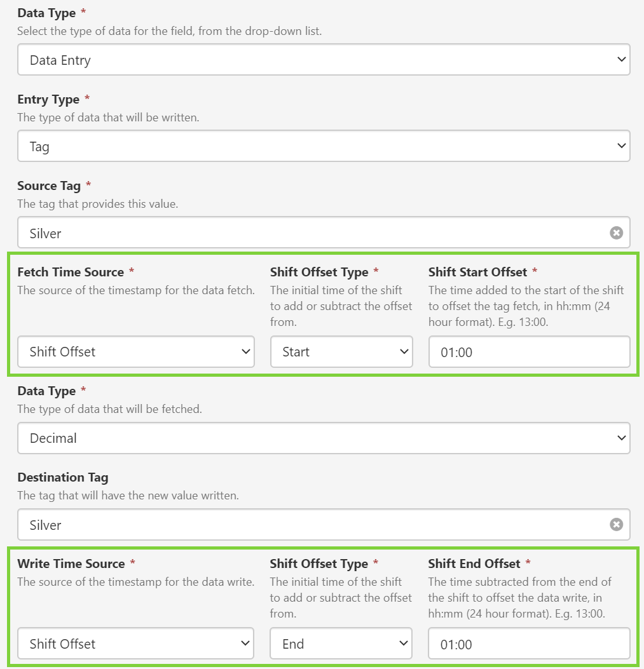Focus the Shift Start Offset time input
This screenshot has width=644, height=669.
[x=529, y=352]
